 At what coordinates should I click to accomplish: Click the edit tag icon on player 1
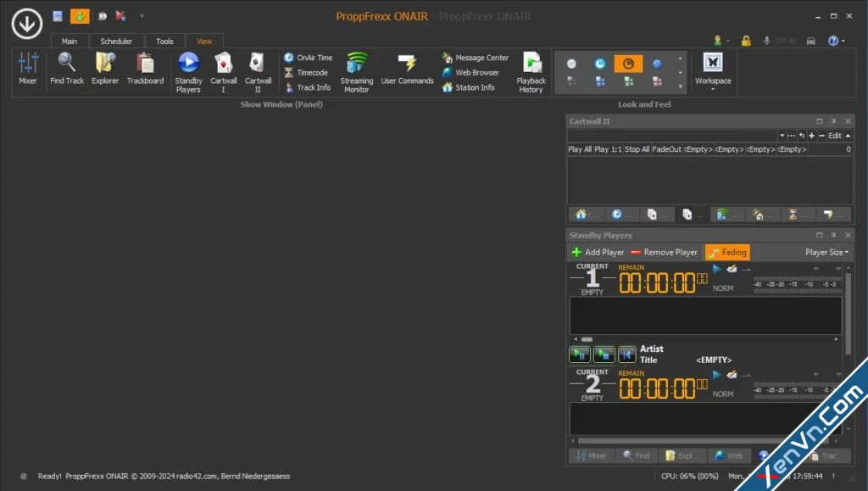click(732, 269)
